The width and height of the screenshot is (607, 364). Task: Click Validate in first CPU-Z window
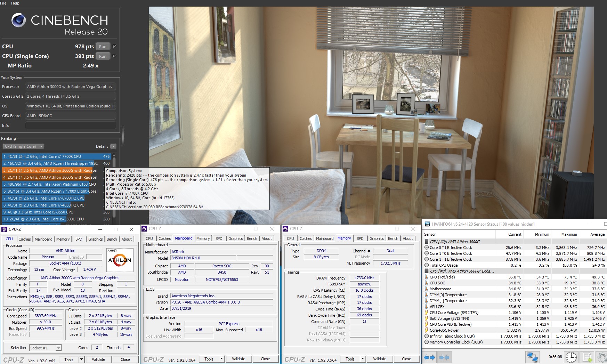(98, 359)
